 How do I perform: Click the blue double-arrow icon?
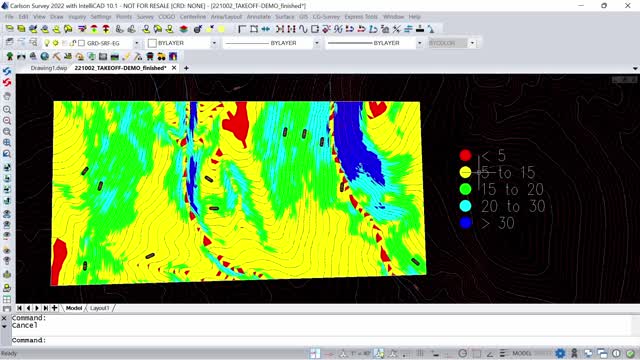tap(266, 29)
